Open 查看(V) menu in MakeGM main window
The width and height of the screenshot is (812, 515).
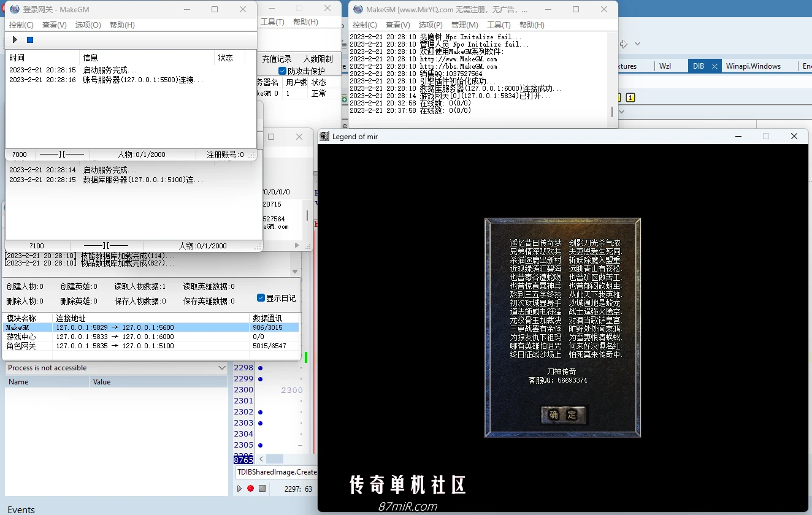click(x=398, y=25)
